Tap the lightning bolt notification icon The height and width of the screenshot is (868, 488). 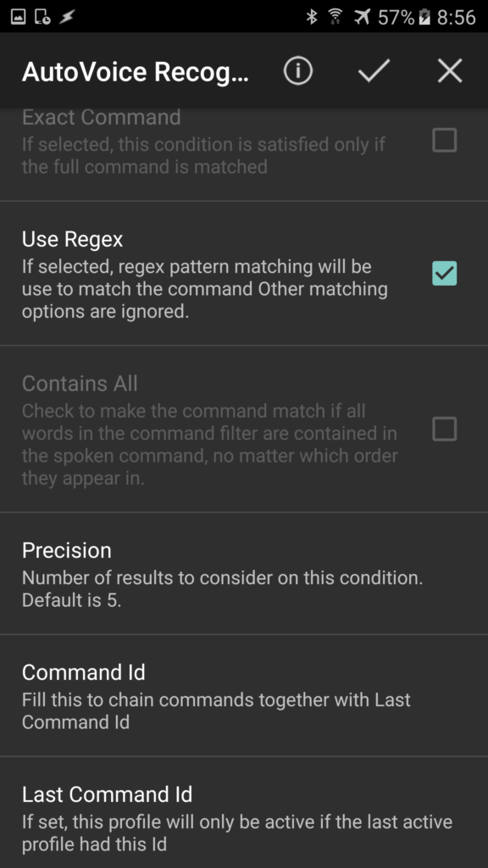[67, 17]
